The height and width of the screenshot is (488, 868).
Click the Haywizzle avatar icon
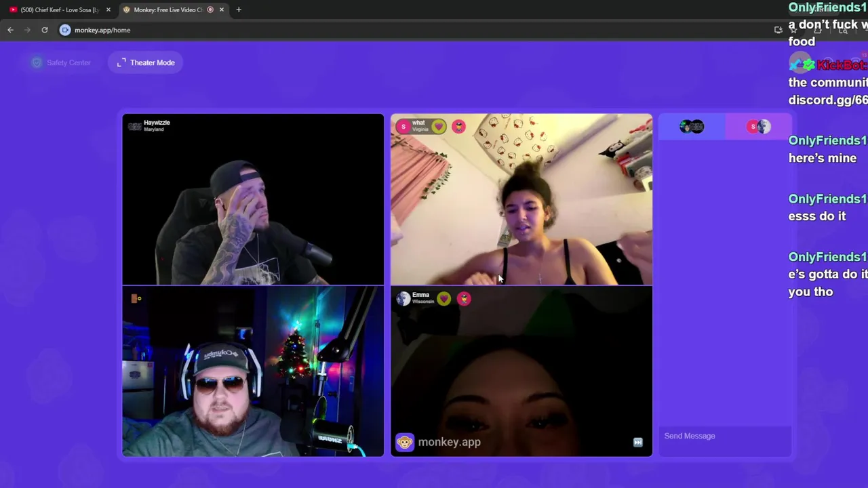134,126
